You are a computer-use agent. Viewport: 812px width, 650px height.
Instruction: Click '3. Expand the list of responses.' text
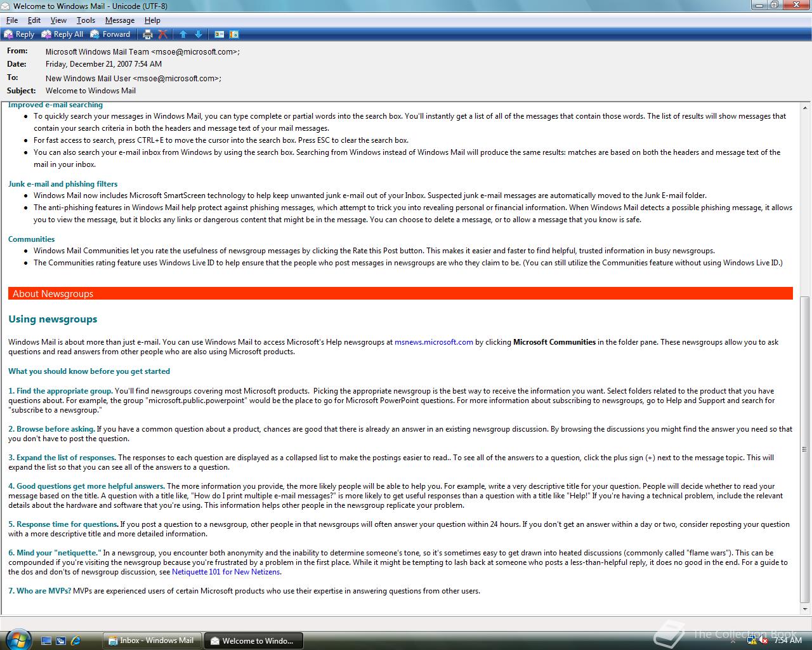[62, 458]
